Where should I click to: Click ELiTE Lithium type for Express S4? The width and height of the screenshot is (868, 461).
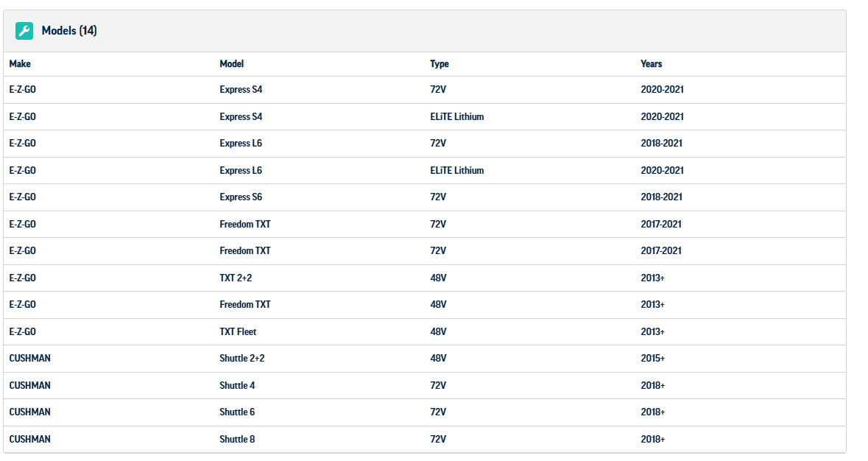click(457, 116)
